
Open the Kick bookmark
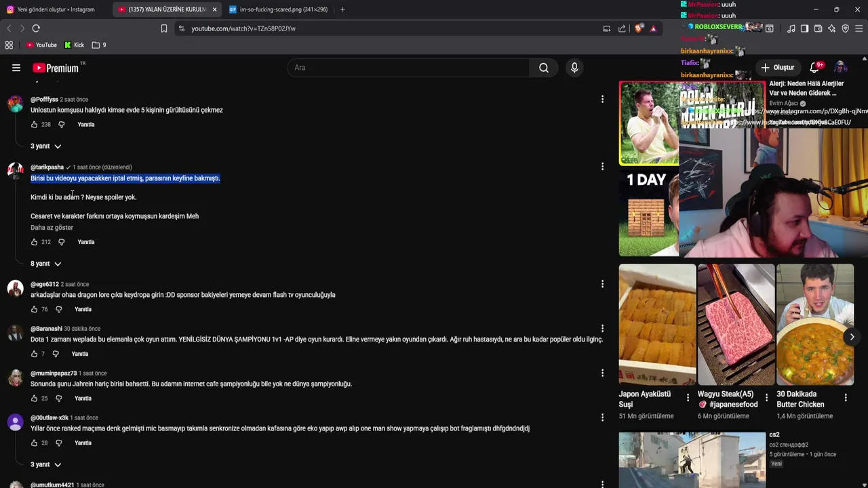click(x=75, y=45)
